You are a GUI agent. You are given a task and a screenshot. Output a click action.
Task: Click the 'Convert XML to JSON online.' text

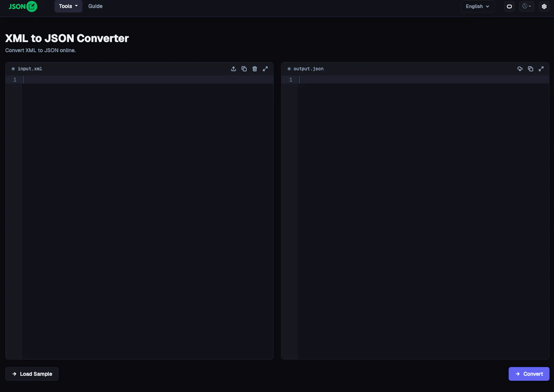[x=41, y=50]
